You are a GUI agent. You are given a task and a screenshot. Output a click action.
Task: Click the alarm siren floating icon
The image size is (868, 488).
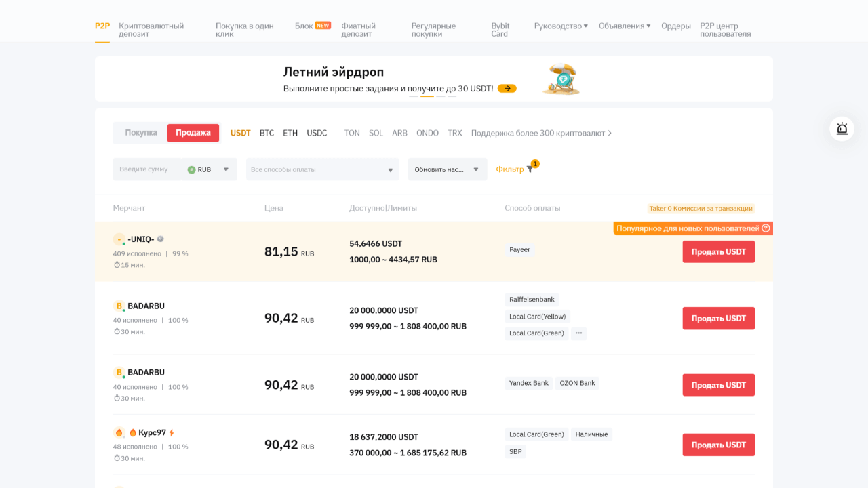[842, 129]
